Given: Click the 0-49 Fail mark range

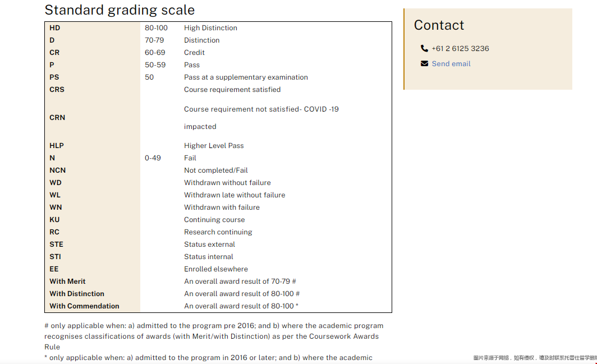Looking at the screenshot, I should [153, 158].
